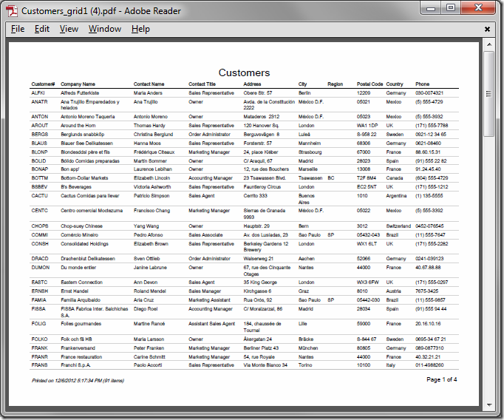The width and height of the screenshot is (504, 420).
Task: Open the File menu
Action: click(x=18, y=29)
